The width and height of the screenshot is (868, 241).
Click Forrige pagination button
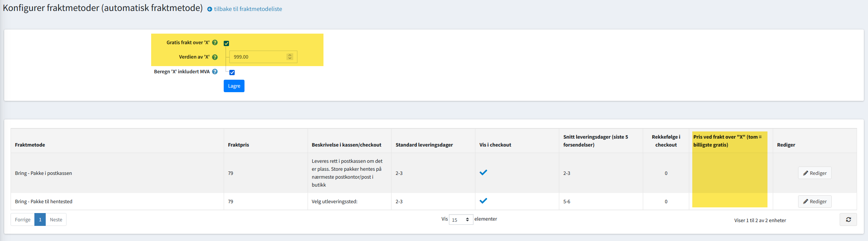pyautogui.click(x=23, y=219)
